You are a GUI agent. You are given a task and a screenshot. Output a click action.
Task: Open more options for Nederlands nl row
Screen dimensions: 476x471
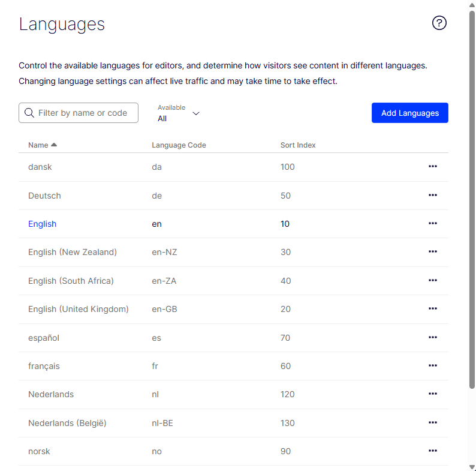tap(433, 394)
